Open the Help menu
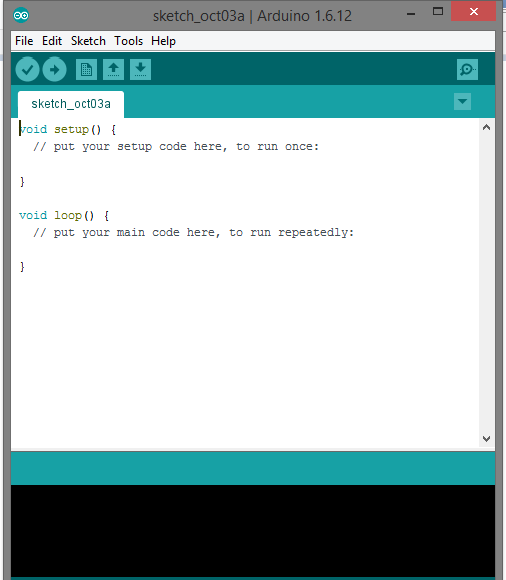The width and height of the screenshot is (506, 580). 163,41
